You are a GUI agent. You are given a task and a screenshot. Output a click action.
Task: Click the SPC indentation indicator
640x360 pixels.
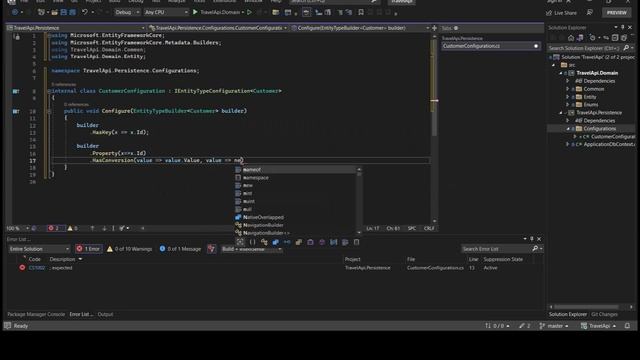point(412,228)
